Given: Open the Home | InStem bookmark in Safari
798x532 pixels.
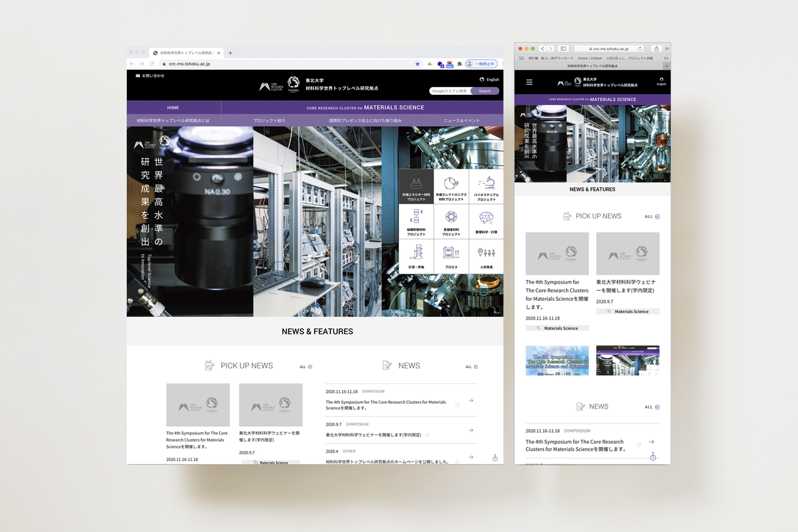Looking at the screenshot, I should click(x=590, y=58).
